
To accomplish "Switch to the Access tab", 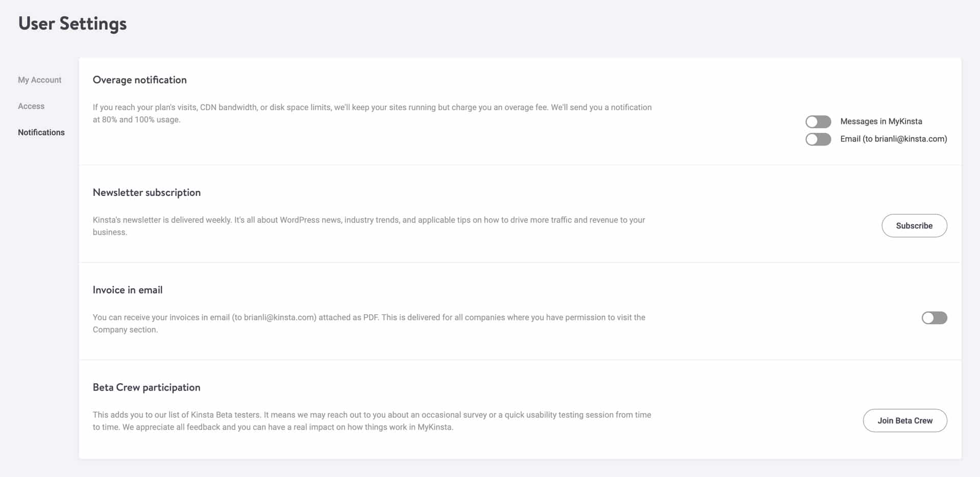I will click(x=31, y=106).
